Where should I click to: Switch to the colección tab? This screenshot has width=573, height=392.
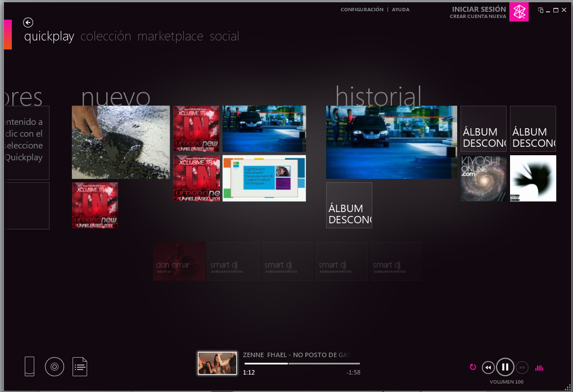[106, 36]
